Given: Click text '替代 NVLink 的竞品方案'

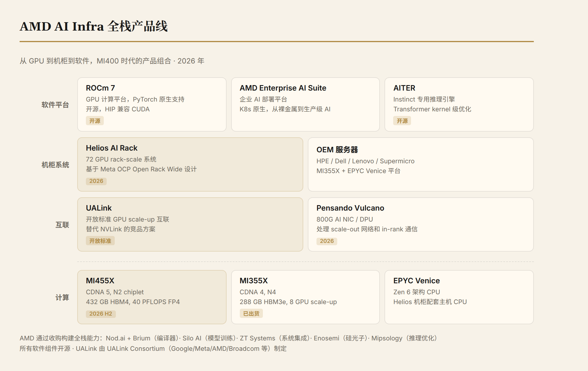Looking at the screenshot, I should click(120, 229).
